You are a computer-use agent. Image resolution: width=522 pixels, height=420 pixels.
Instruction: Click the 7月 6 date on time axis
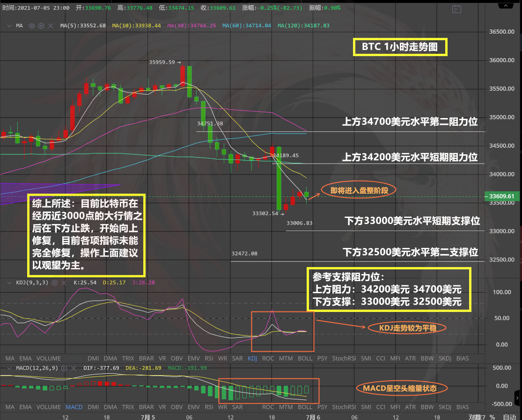click(313, 417)
